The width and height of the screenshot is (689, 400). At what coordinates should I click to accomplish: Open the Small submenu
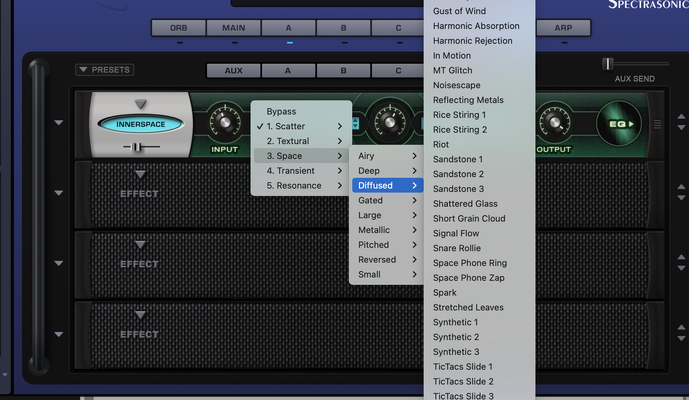coord(387,274)
